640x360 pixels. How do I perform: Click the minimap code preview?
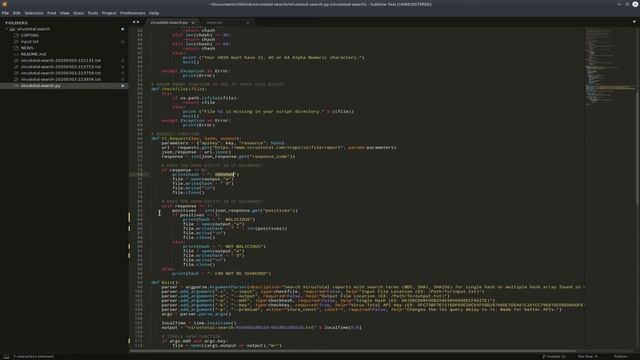pyautogui.click(x=610, y=67)
